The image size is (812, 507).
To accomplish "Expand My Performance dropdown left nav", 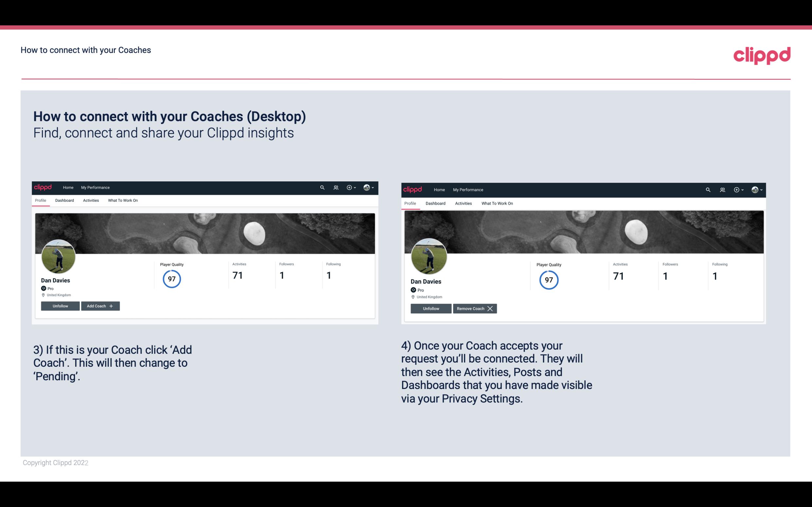I will point(95,188).
